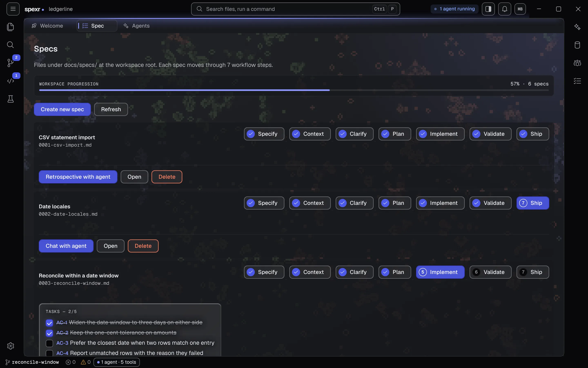Viewport: 588px width, 368px height.
Task: Select active Implement step for Reconcile spec
Action: pos(440,272)
